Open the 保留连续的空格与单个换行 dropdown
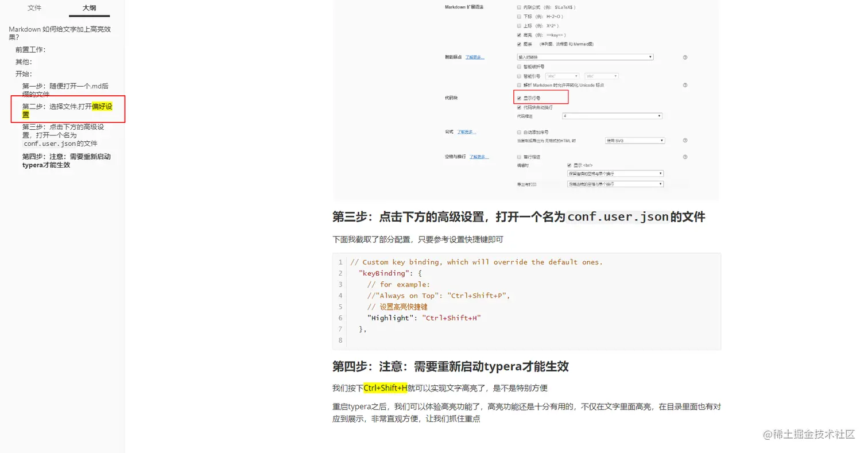The width and height of the screenshot is (868, 453). pos(615,173)
